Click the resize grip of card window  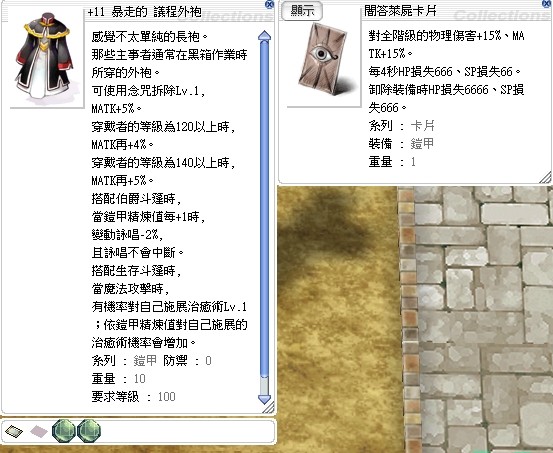coord(545,177)
